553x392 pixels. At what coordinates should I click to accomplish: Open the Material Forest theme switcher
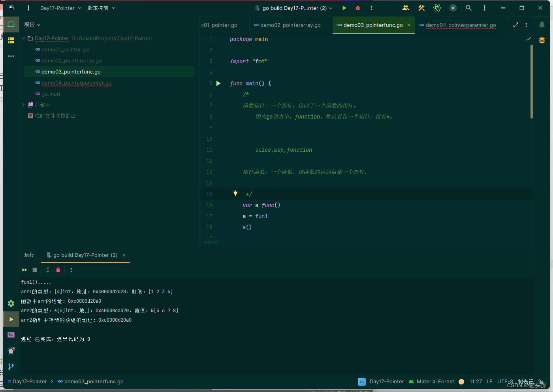coord(431,382)
